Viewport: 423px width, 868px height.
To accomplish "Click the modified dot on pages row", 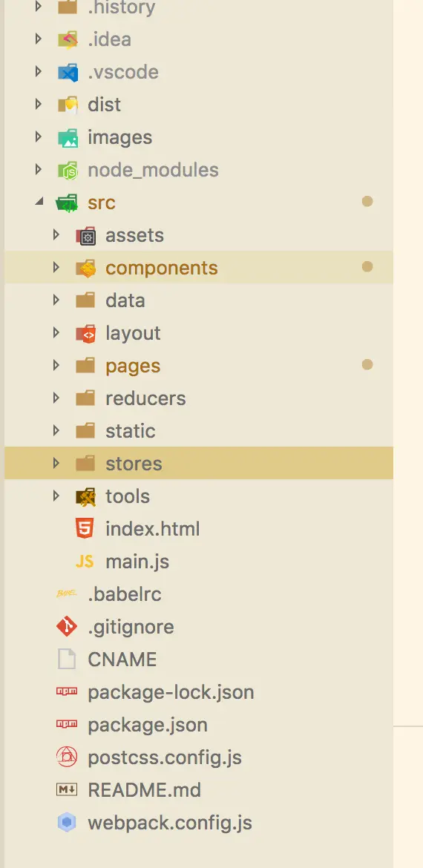I will click(367, 365).
